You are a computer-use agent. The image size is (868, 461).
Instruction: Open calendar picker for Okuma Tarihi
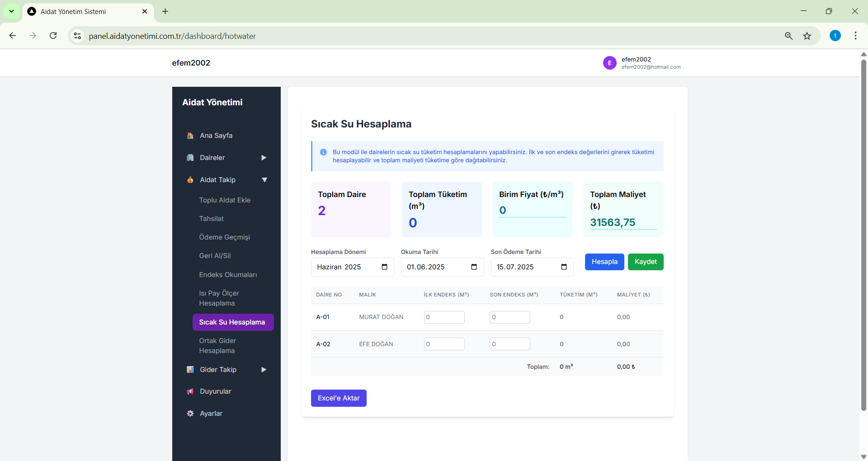pyautogui.click(x=474, y=267)
